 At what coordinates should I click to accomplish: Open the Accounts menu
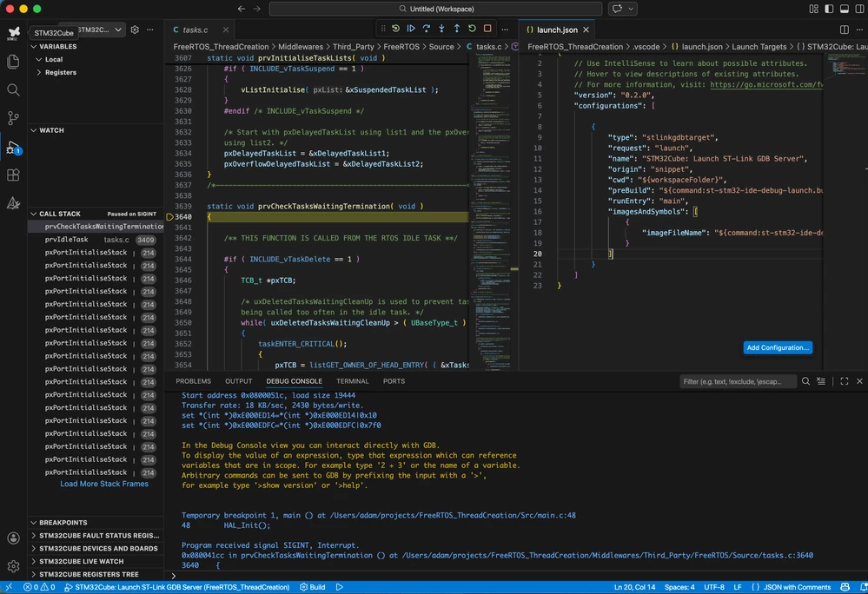[x=13, y=538]
